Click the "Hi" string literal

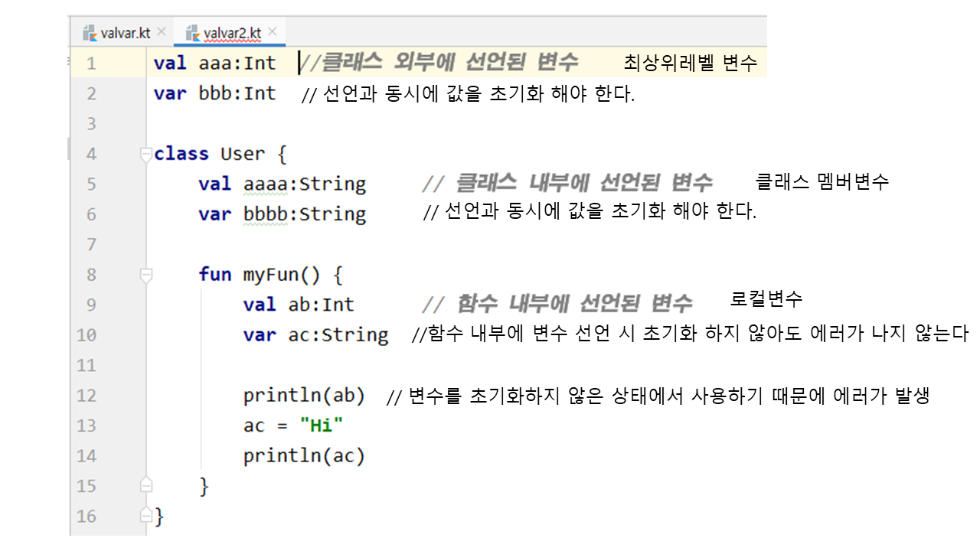click(322, 425)
